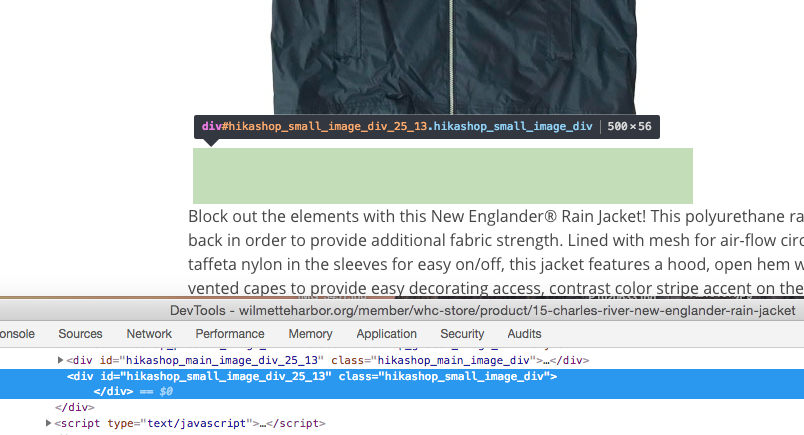Click the highlighted green small image div

pos(443,176)
